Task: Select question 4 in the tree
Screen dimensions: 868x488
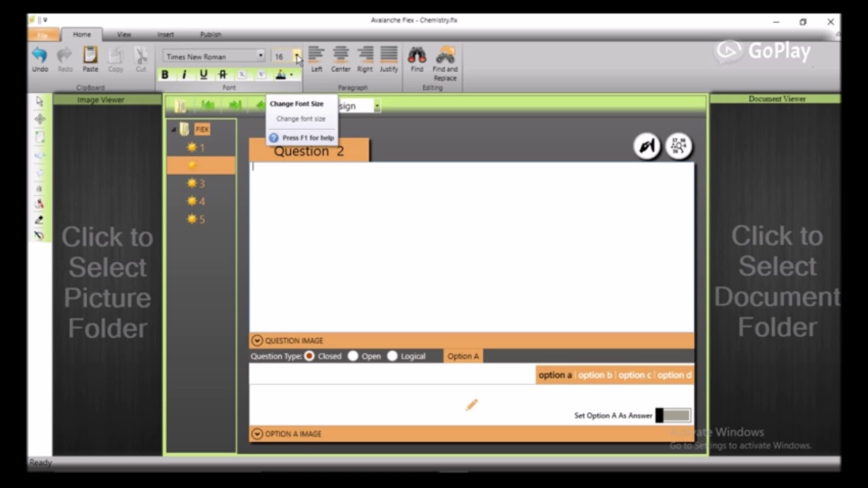Action: click(x=195, y=201)
